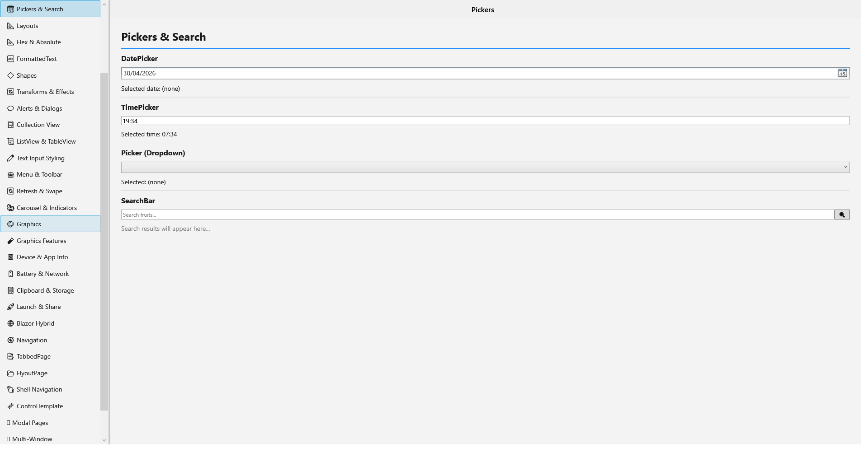Click the Pickers & Search sidebar icon

pyautogui.click(x=10, y=9)
